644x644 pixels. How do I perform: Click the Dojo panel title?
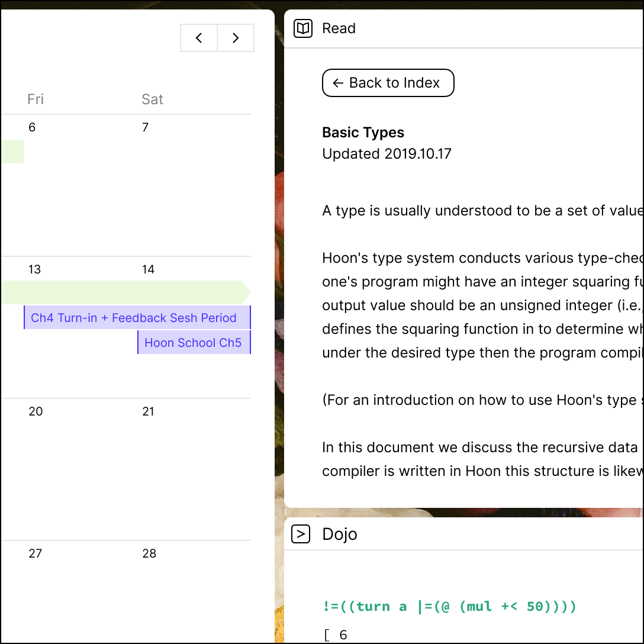340,534
